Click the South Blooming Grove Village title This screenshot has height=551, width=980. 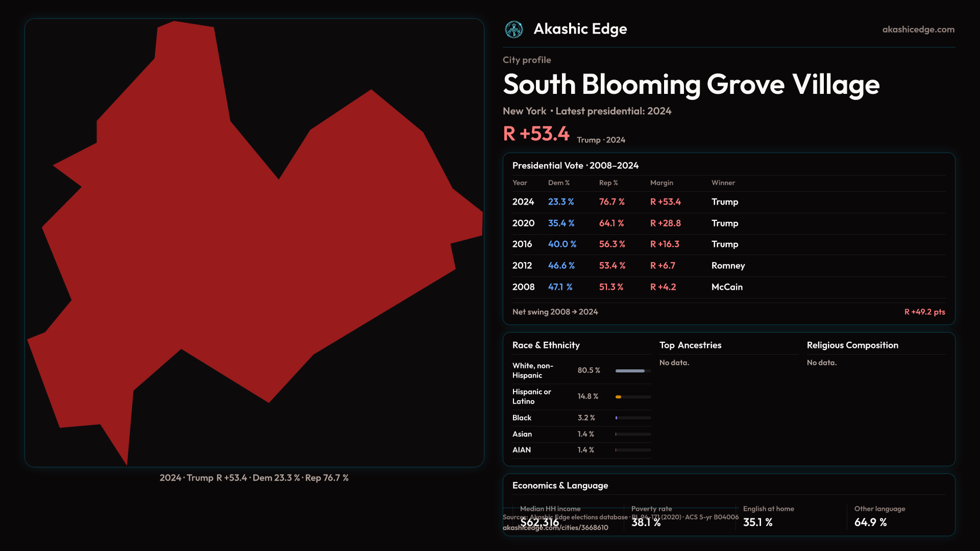(x=691, y=85)
